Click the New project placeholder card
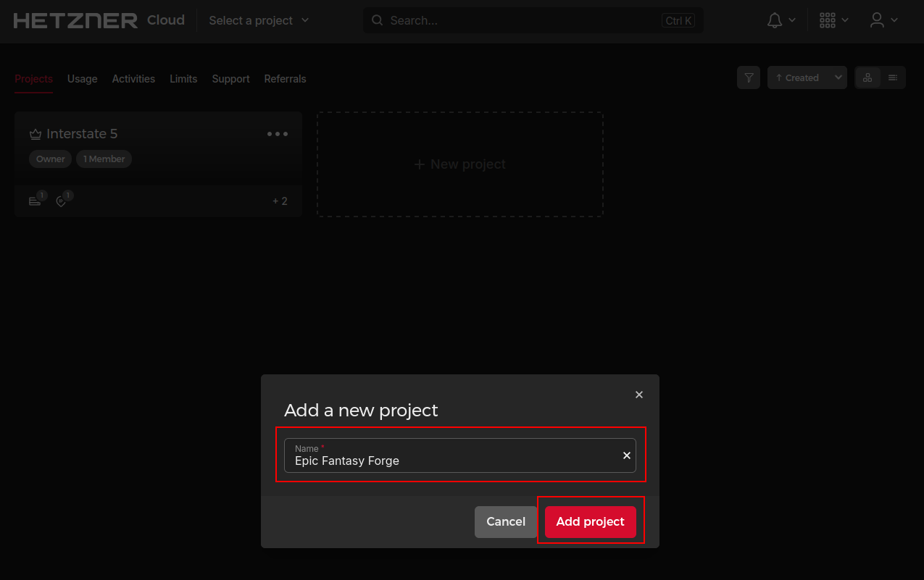 click(460, 164)
